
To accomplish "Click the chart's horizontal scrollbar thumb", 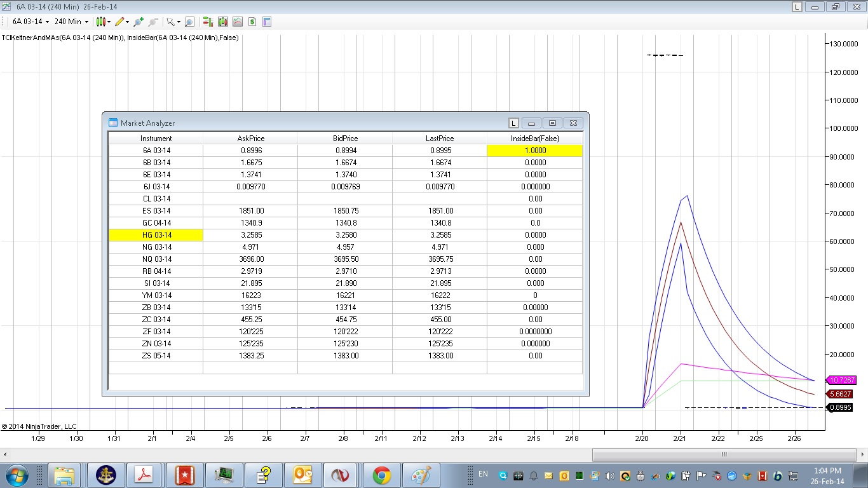I will pyautogui.click(x=723, y=454).
